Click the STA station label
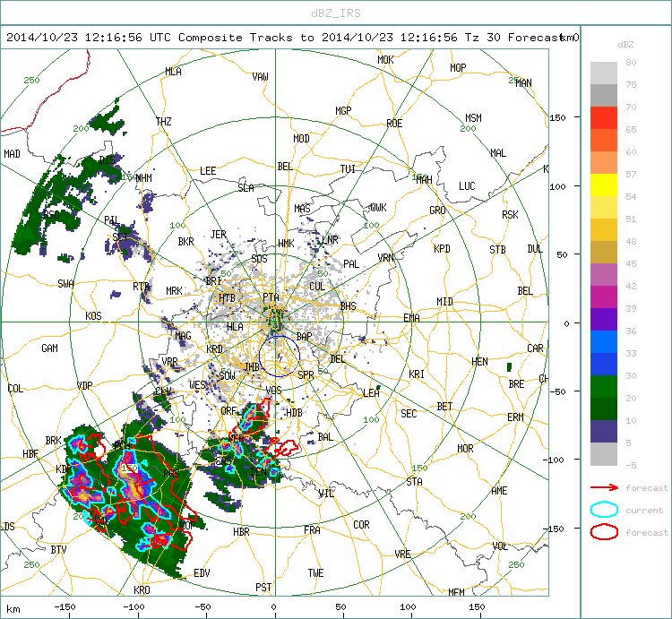Image resolution: width=672 pixels, height=619 pixels. pos(414,481)
